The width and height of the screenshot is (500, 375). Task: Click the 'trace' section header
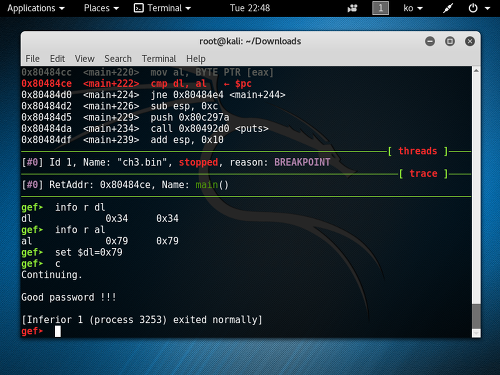click(423, 174)
